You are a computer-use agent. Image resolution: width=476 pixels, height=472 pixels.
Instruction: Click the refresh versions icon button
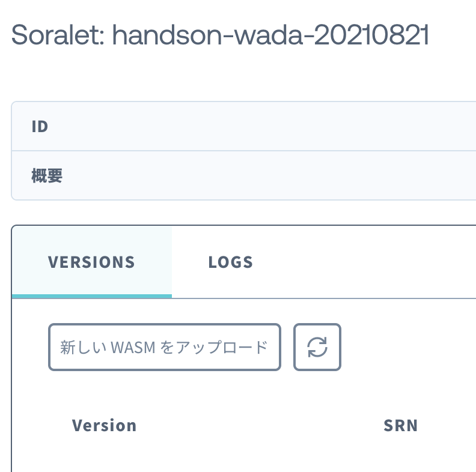point(317,347)
